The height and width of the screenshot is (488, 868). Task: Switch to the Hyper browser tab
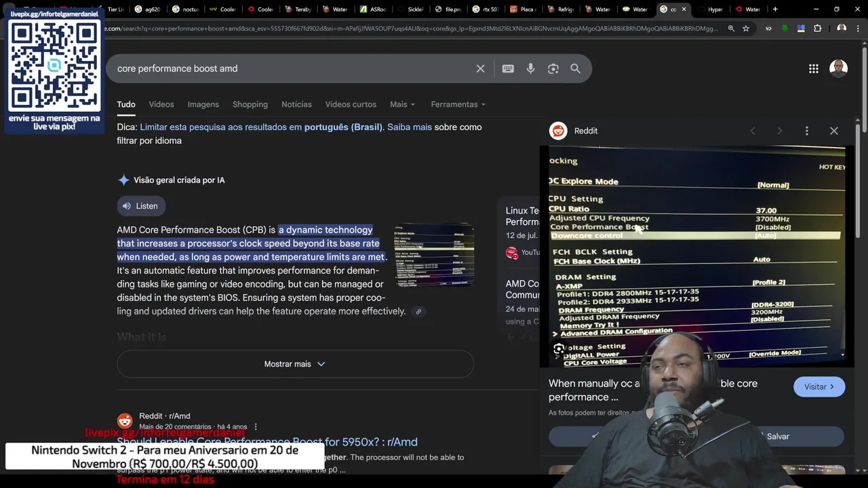pos(710,9)
